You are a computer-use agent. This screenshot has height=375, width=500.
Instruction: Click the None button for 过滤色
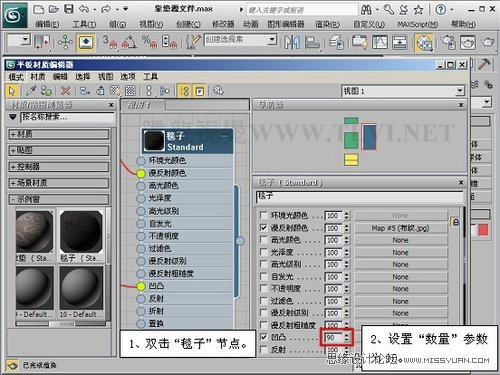pyautogui.click(x=401, y=301)
